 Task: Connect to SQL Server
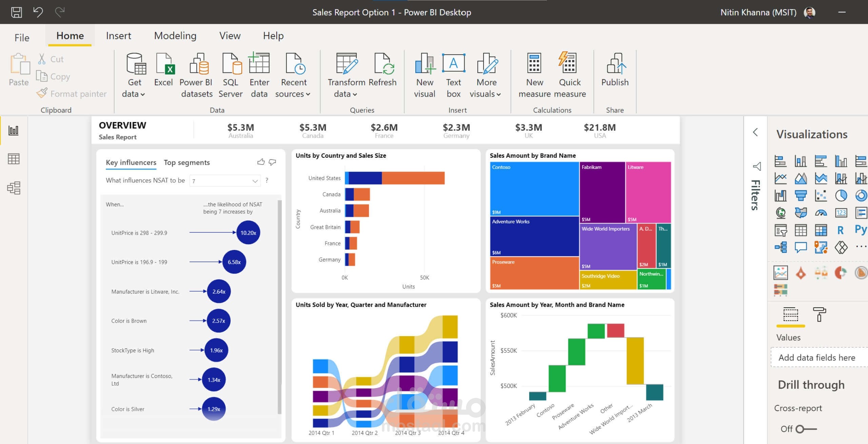[231, 75]
